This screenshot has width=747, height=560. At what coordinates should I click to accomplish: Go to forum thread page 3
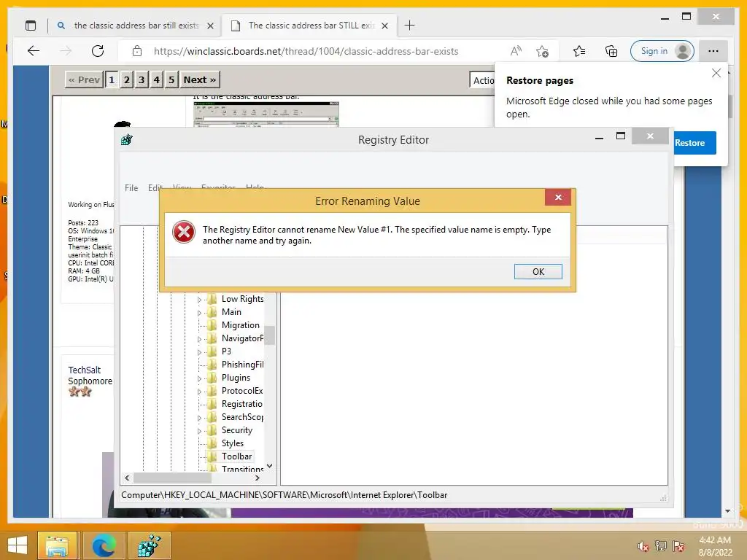[x=142, y=79]
